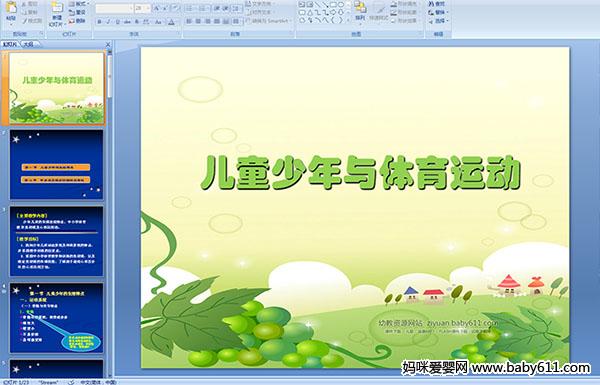Image resolution: width=600 pixels, height=385 pixels.
Task: Select the rectangle shape in shapes gallery
Action: [333, 5]
